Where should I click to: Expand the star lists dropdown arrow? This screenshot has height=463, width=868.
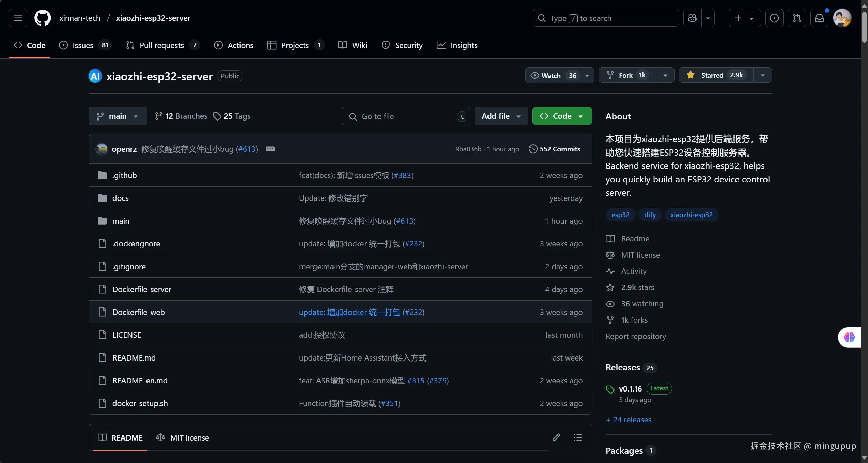point(762,75)
